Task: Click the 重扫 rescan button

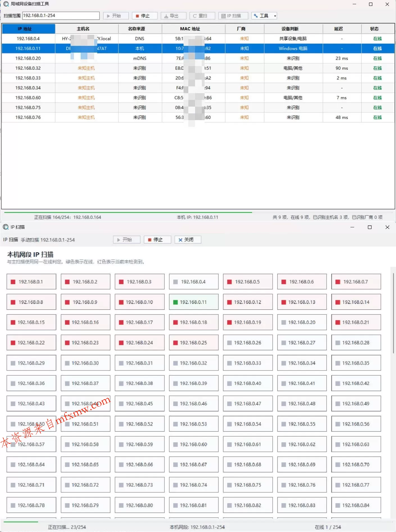Action: (x=202, y=16)
